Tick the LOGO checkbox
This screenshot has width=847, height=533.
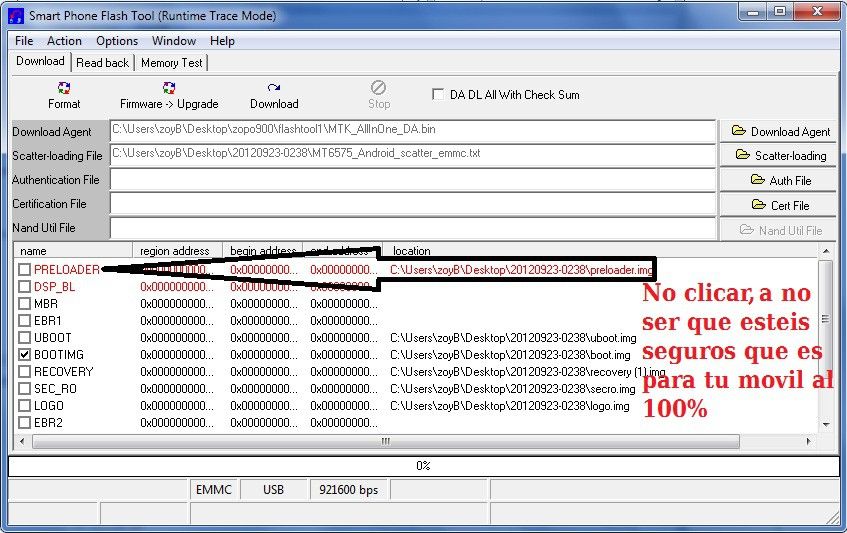click(24, 406)
